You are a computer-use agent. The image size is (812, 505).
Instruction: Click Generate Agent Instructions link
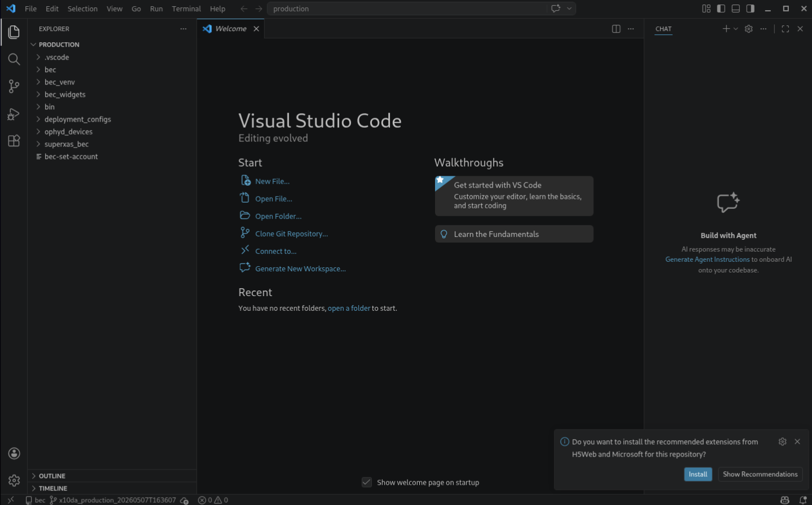(707, 260)
